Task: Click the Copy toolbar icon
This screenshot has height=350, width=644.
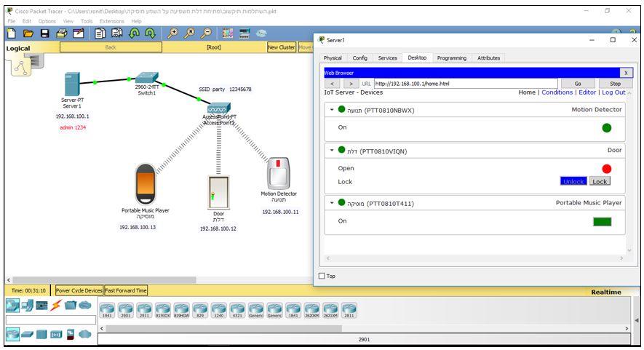Action: (x=100, y=33)
